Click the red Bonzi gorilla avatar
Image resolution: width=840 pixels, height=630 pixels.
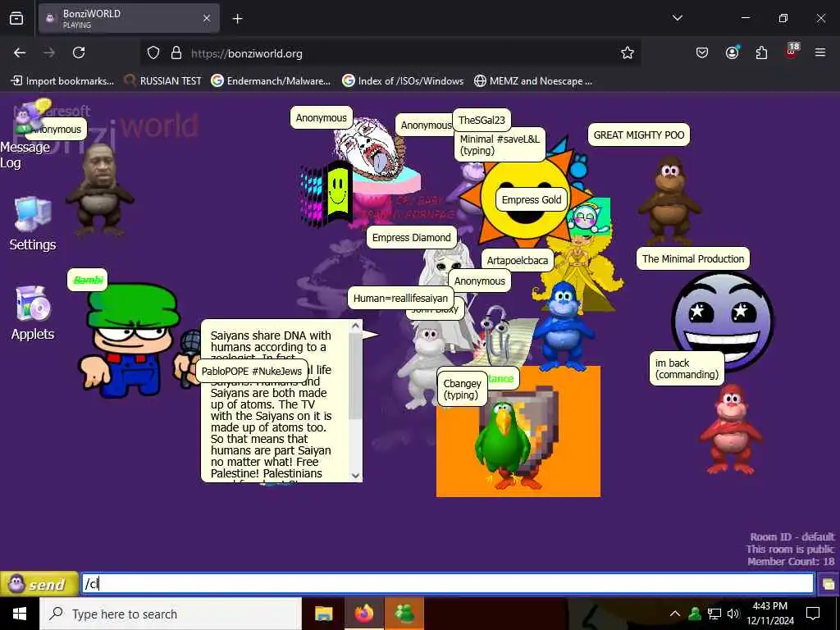point(730,430)
